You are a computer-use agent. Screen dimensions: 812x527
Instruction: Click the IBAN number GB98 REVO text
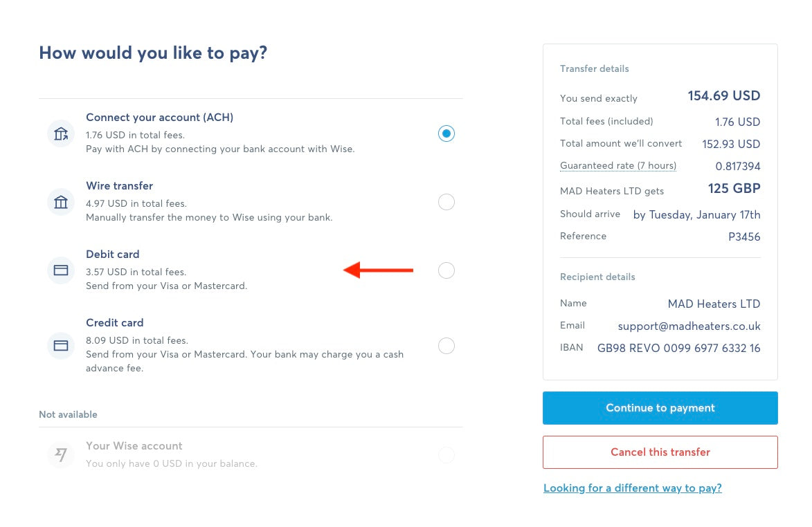pyautogui.click(x=679, y=348)
